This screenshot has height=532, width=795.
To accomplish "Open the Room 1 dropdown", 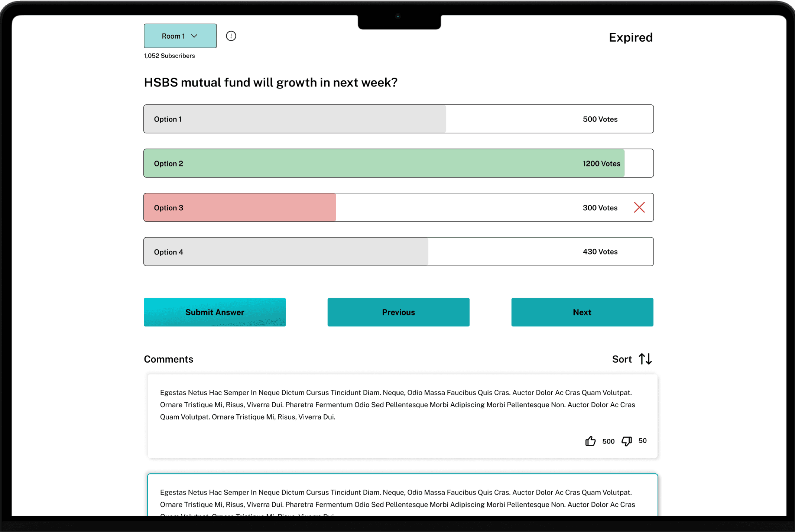I will coord(180,36).
